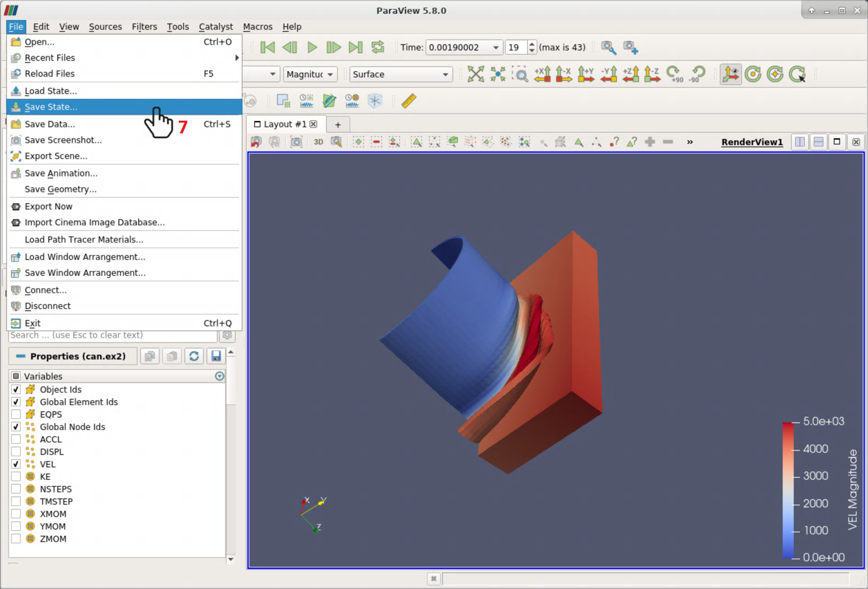Screen dimensions: 868x589
Task: Step to previous frame
Action: (x=289, y=47)
